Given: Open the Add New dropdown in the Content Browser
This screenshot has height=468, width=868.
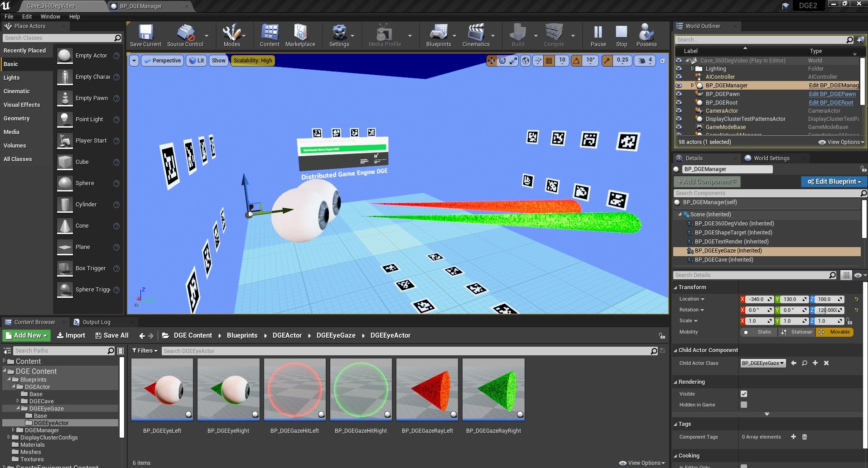Looking at the screenshot, I should (x=27, y=336).
